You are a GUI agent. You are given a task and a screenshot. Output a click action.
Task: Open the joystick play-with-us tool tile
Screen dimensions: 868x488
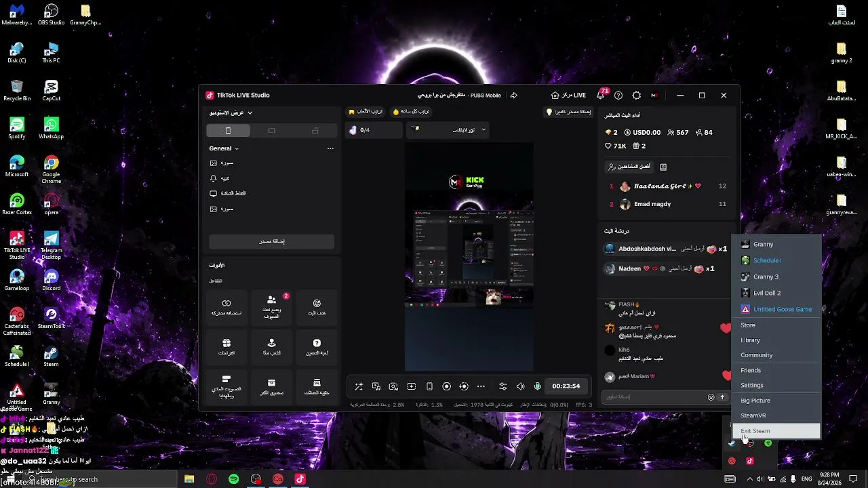click(x=271, y=348)
